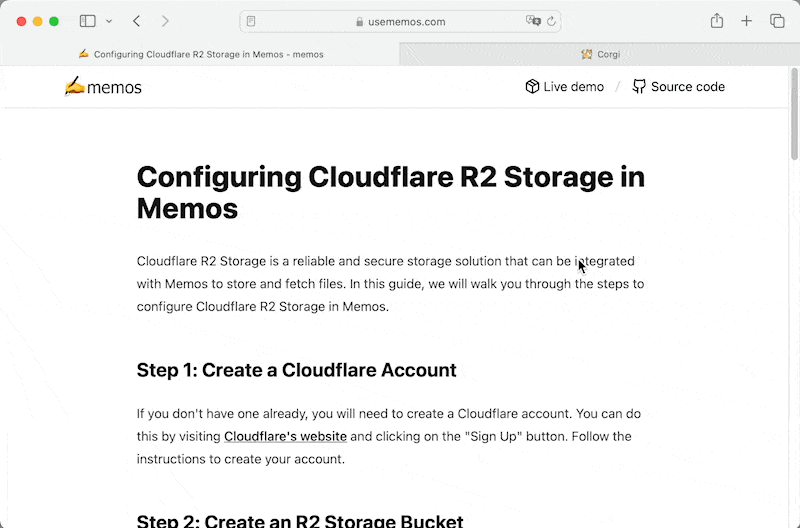Click the usememos.com address field
Image resolution: width=800 pixels, height=528 pixels.
(400, 21)
